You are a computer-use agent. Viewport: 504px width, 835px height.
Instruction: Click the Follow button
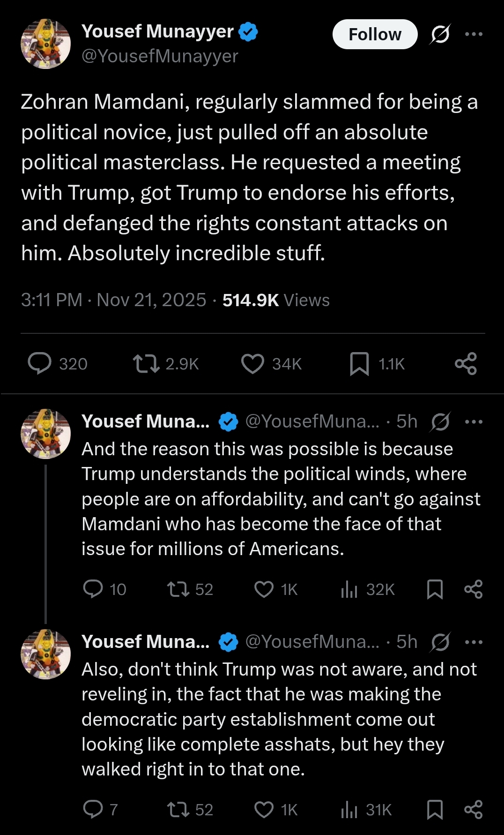(375, 34)
